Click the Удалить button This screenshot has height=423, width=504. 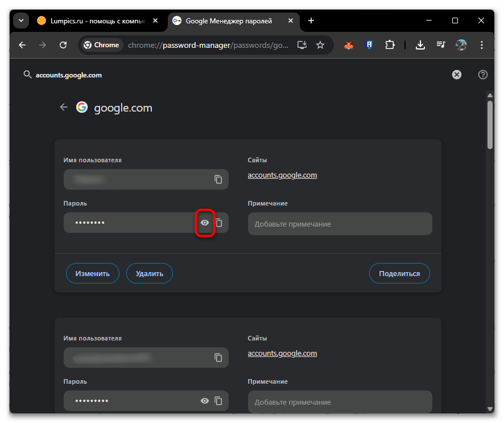[x=150, y=273]
